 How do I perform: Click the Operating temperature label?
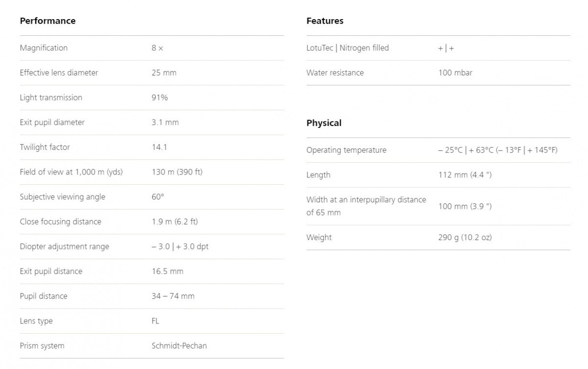[x=346, y=150]
